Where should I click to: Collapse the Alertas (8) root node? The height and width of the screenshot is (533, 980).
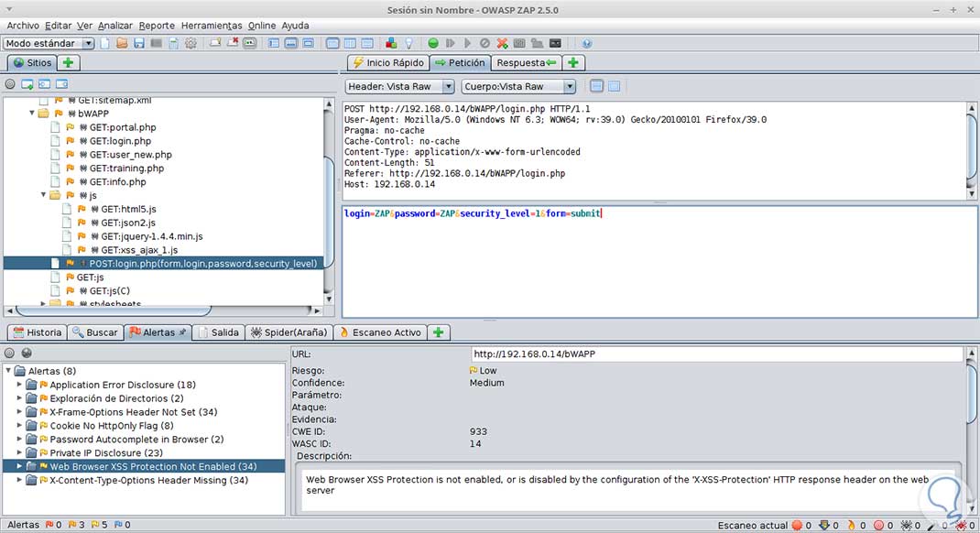tap(9, 371)
